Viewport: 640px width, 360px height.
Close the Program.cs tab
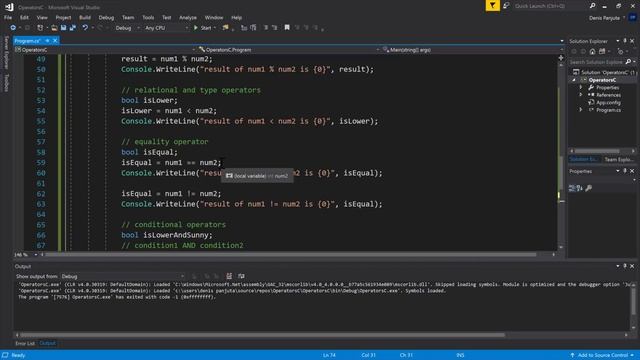tap(55, 41)
